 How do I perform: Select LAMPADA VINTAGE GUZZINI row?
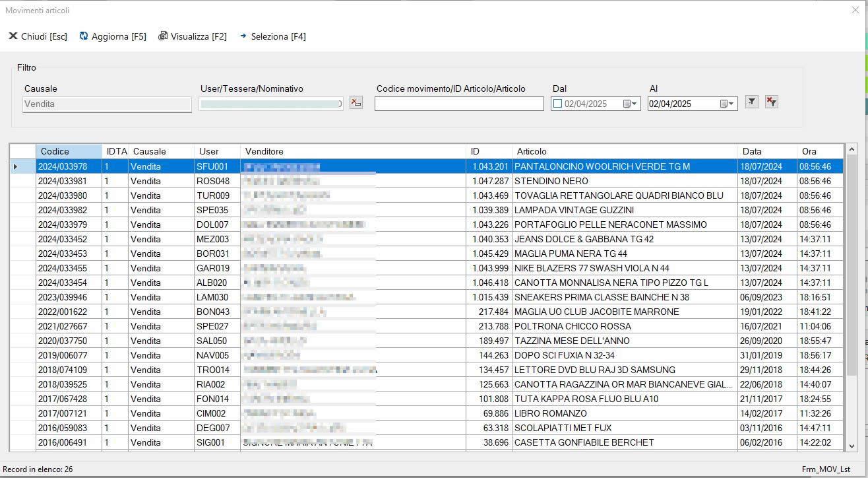point(426,210)
